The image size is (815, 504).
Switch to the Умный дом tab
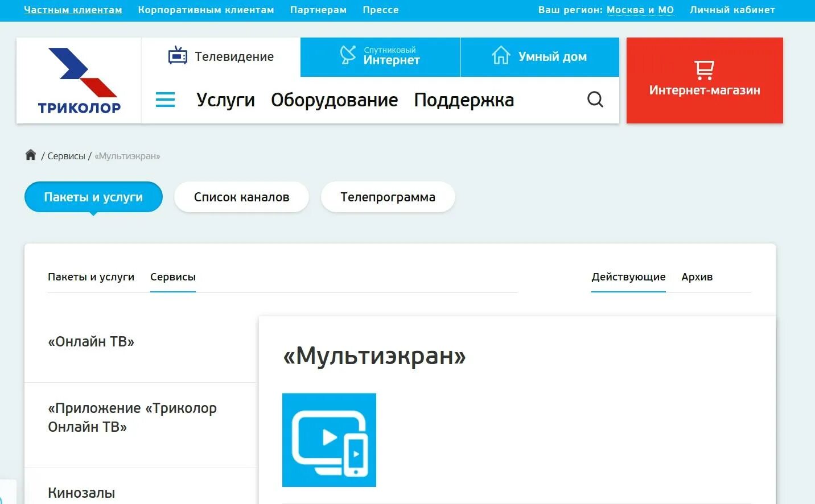pyautogui.click(x=540, y=57)
